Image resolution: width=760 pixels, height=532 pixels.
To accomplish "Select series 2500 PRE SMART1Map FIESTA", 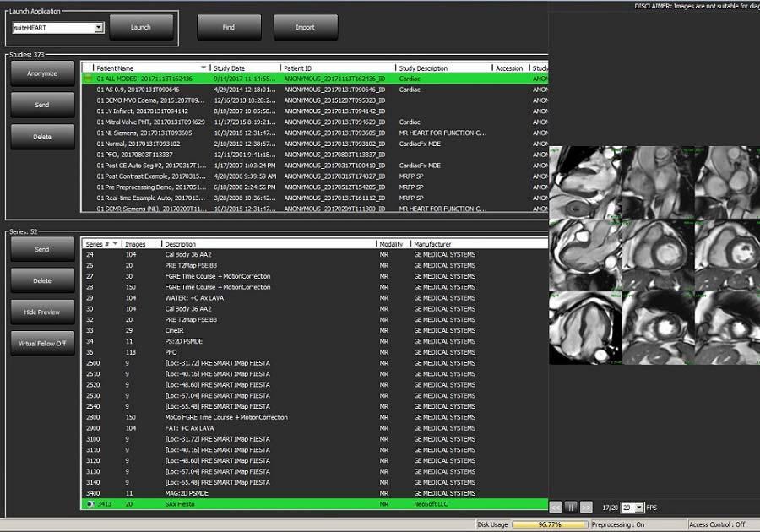I will coord(315,363).
